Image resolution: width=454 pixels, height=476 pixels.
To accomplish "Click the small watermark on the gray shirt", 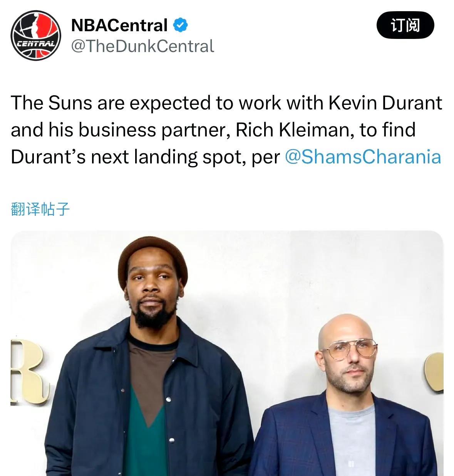I will (350, 464).
